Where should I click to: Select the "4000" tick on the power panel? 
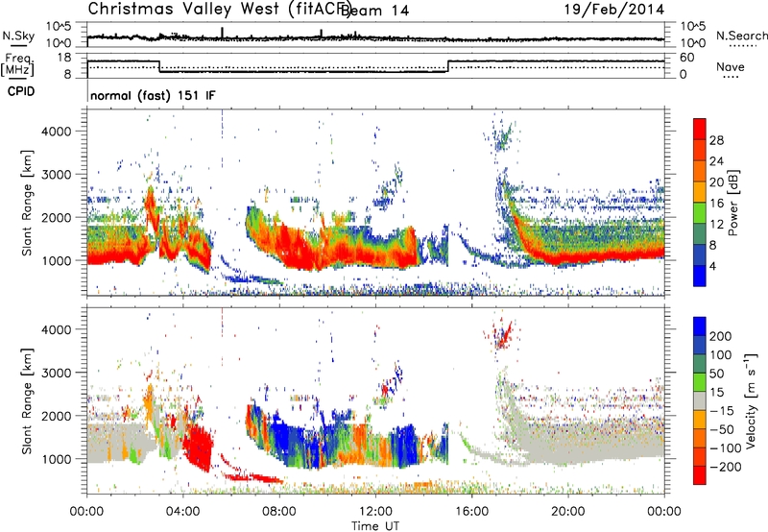click(56, 132)
